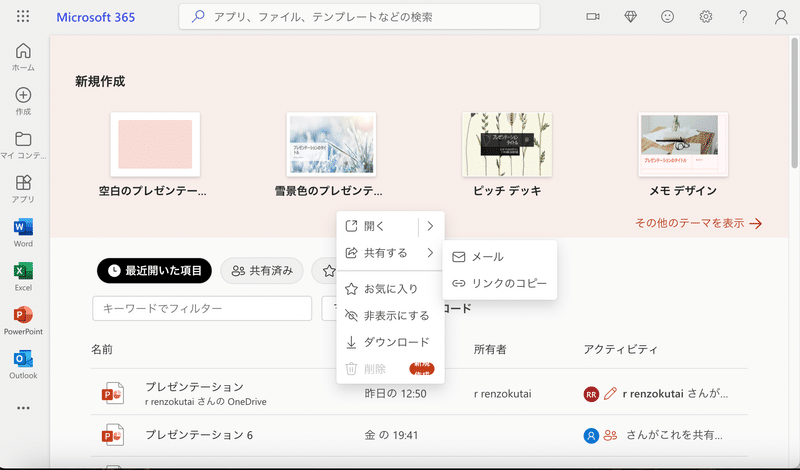800x470 pixels.
Task: Click the sidebar more ellipsis icon
Action: coord(23,408)
